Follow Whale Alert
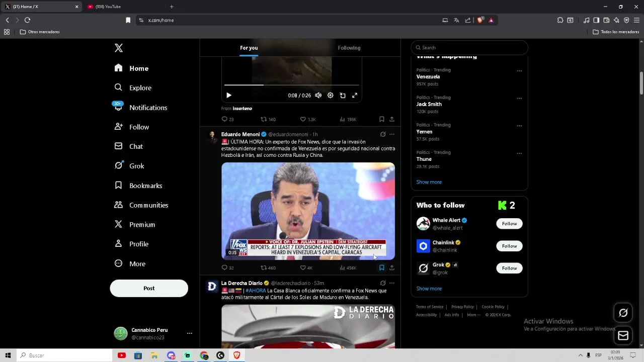The width and height of the screenshot is (644, 362). 509,224
